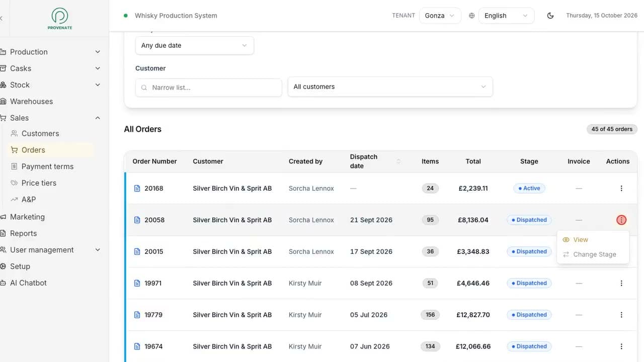Click the 45 of 45 orders badge
This screenshot has height=362, width=644.
(x=612, y=129)
